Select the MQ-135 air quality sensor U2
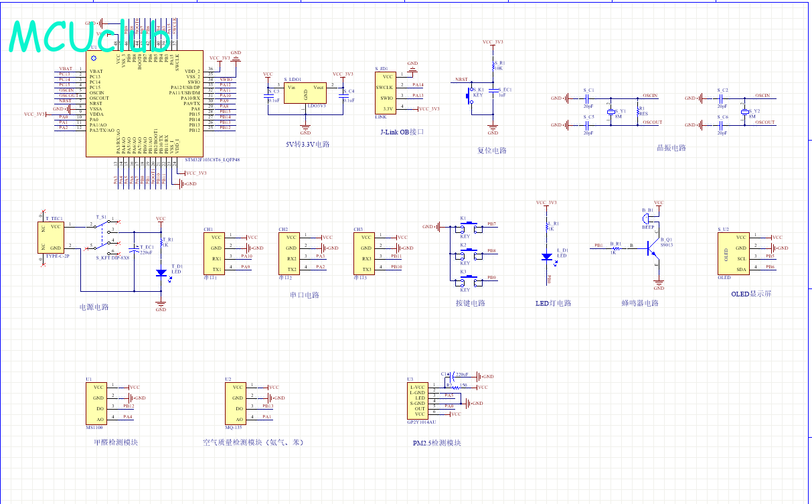The height and width of the screenshot is (504, 812). pos(234,403)
